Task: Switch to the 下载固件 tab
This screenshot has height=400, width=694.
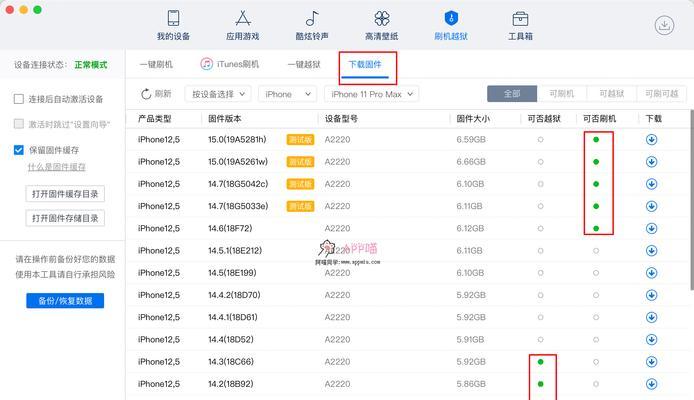Action: (x=365, y=65)
